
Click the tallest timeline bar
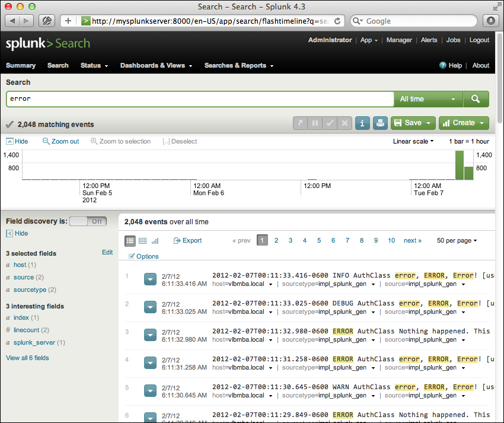click(x=460, y=166)
